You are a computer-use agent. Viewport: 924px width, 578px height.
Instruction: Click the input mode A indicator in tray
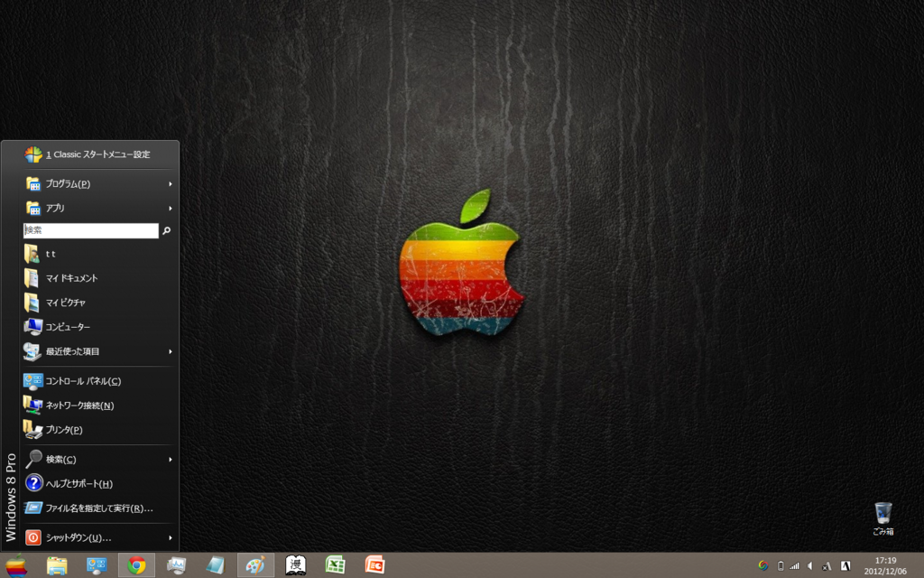coord(845,565)
